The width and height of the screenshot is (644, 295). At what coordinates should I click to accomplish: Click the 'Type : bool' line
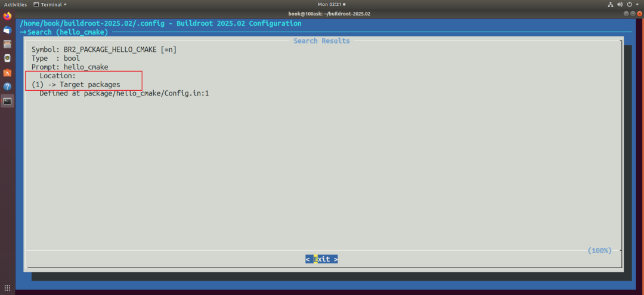[x=56, y=58]
